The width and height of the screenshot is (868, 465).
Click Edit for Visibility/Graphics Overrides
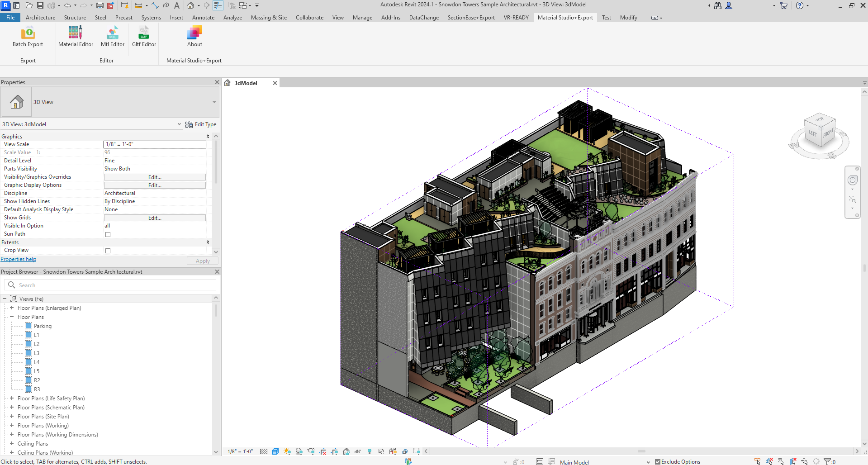pos(155,177)
